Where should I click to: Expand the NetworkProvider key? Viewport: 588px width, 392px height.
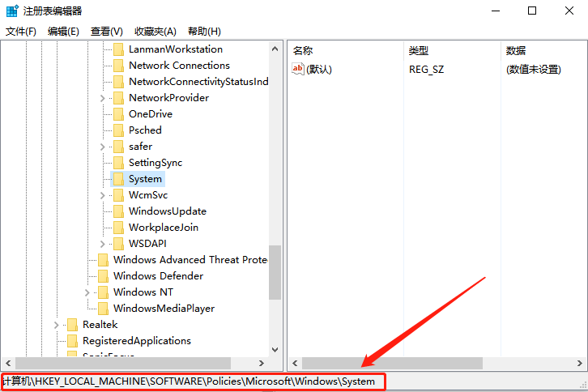103,98
